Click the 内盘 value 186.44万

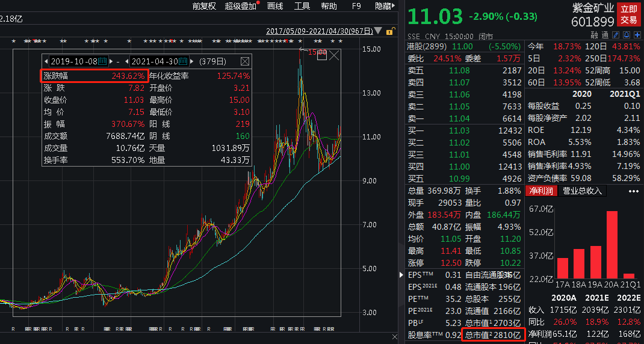(504, 215)
